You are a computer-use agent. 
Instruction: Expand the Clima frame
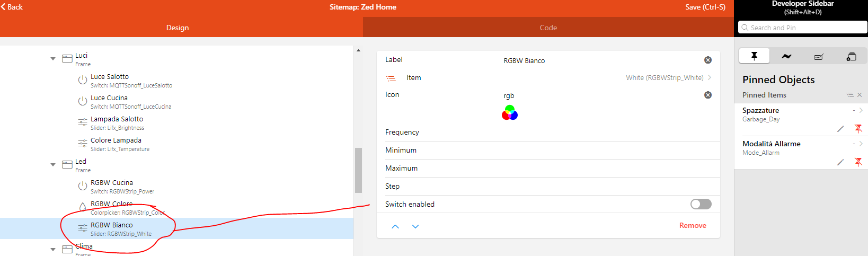tap(53, 249)
